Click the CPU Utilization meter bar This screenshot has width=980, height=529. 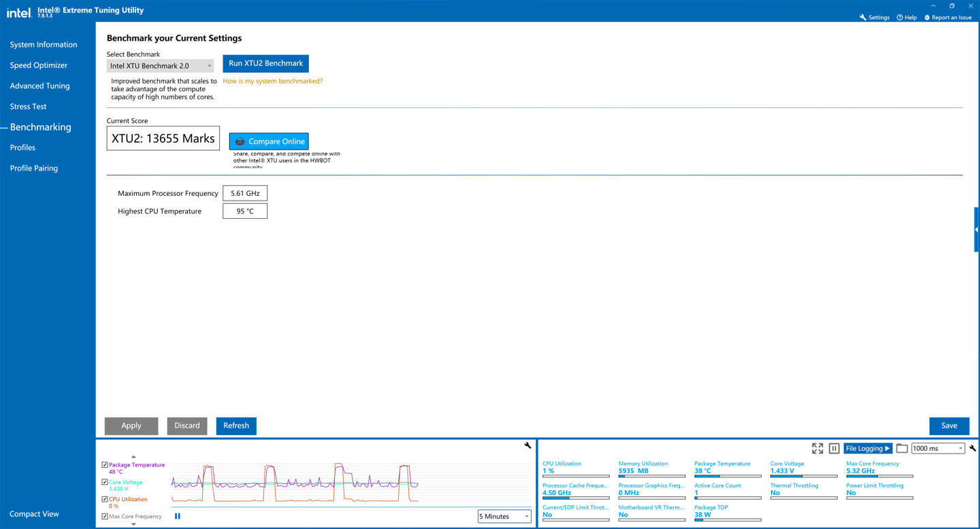(x=576, y=476)
